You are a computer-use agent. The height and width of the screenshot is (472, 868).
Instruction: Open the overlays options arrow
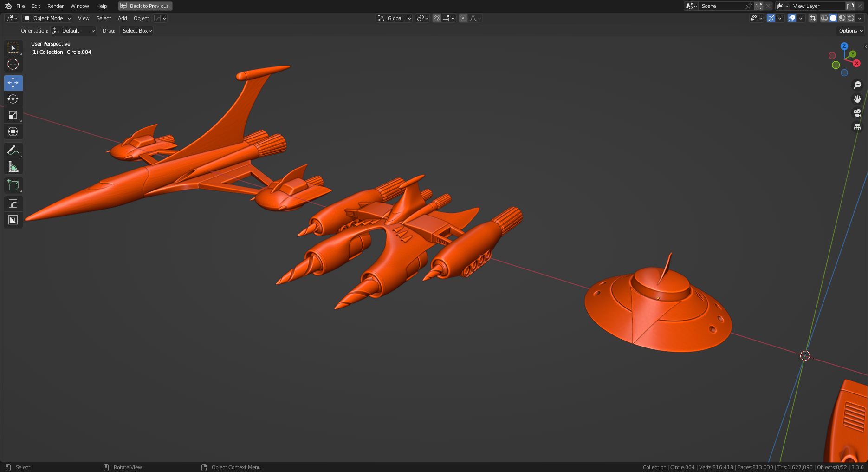click(801, 18)
